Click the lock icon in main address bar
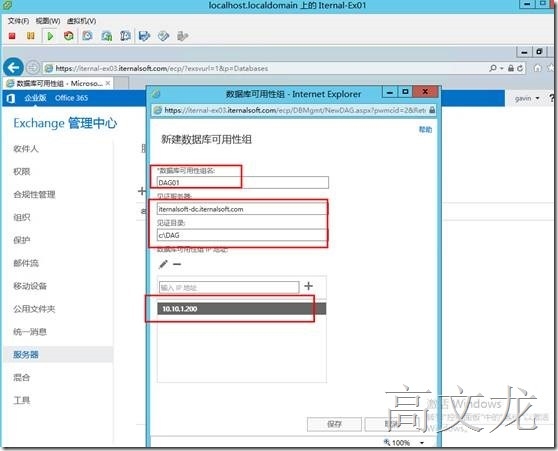 pos(511,68)
